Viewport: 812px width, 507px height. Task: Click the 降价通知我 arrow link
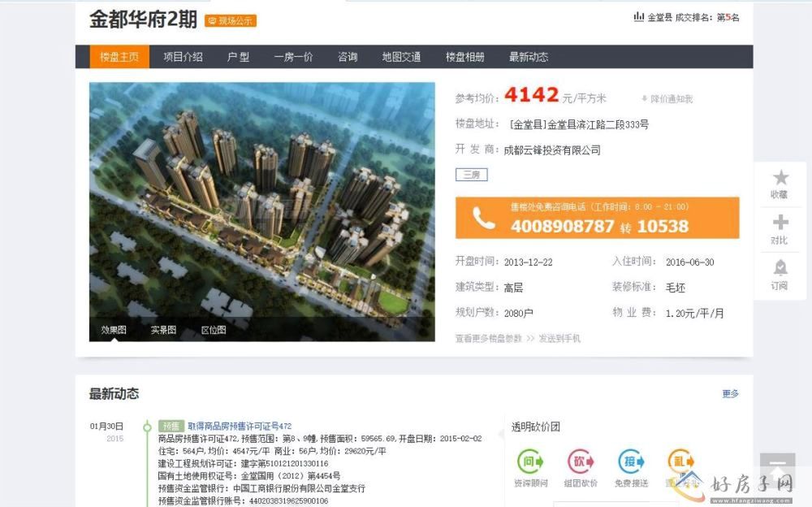[x=667, y=98]
